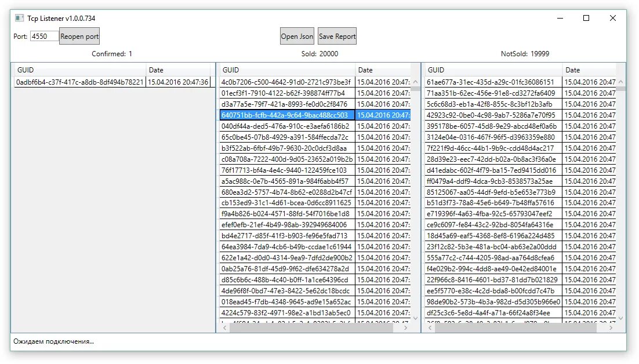Select sold row 64ea3984-7da9-4cb6-b49b-ccdae1c61944

tap(315, 246)
